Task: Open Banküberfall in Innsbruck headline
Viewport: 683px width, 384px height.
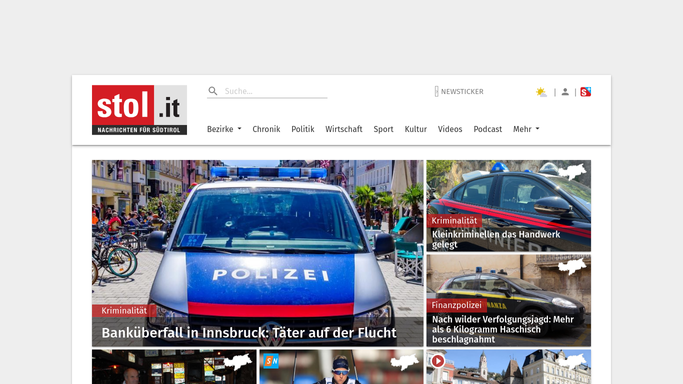Action: pos(249,333)
